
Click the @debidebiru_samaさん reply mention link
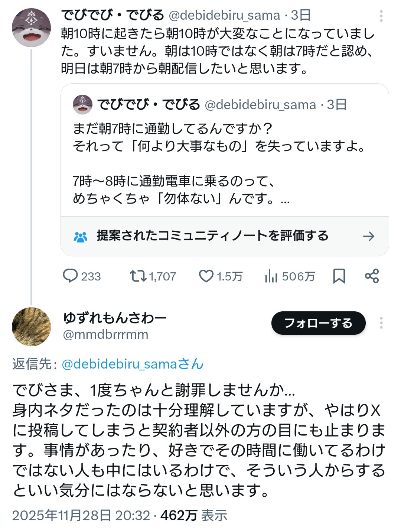[133, 364]
